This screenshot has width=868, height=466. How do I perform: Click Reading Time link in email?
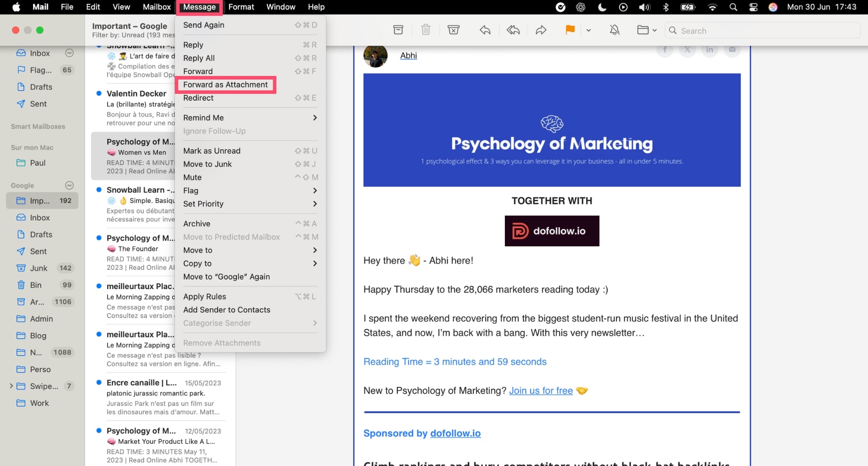tap(455, 361)
